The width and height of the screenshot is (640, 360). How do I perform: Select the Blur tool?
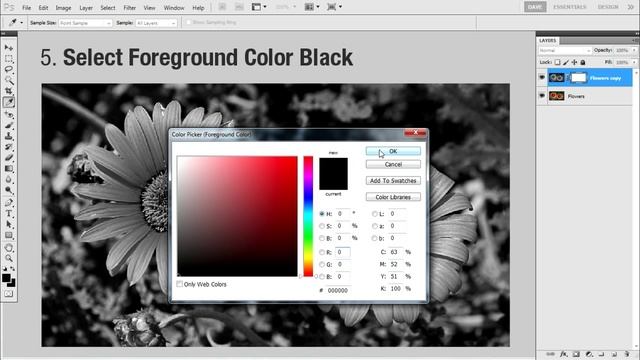(9, 179)
